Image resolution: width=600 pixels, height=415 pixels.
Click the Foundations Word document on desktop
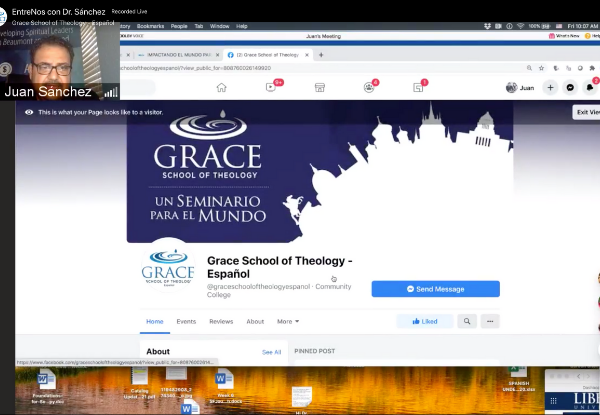coord(47,386)
